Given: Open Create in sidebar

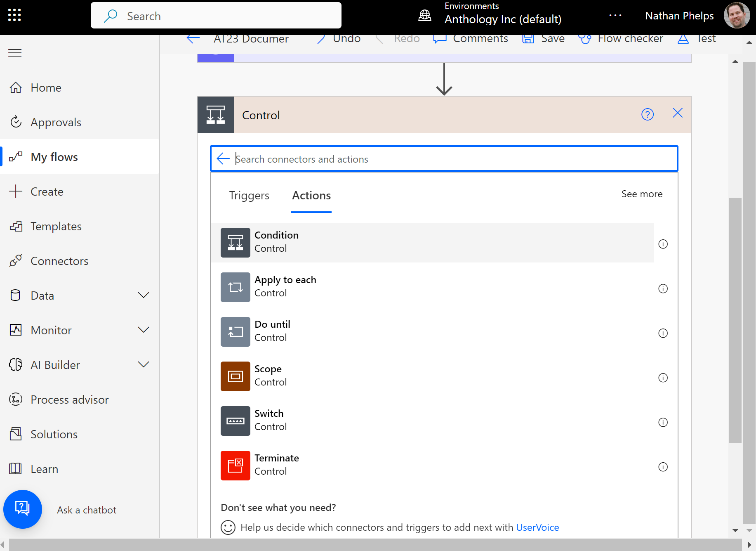Looking at the screenshot, I should [80, 192].
